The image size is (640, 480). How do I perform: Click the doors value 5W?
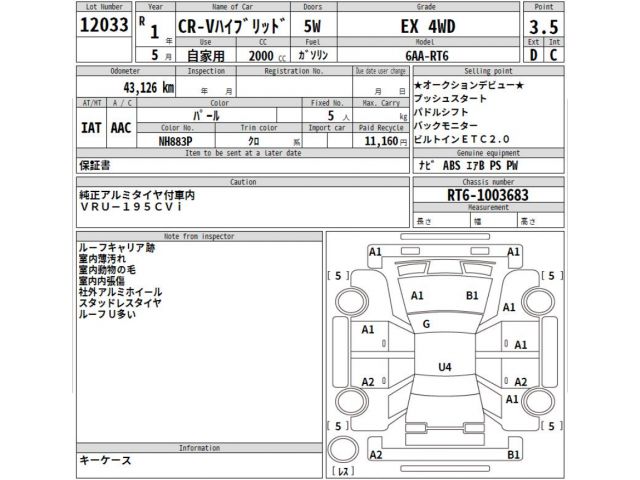(x=312, y=27)
